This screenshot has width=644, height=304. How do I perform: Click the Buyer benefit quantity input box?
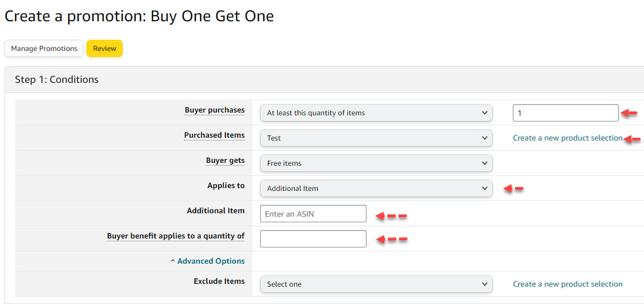tap(313, 238)
